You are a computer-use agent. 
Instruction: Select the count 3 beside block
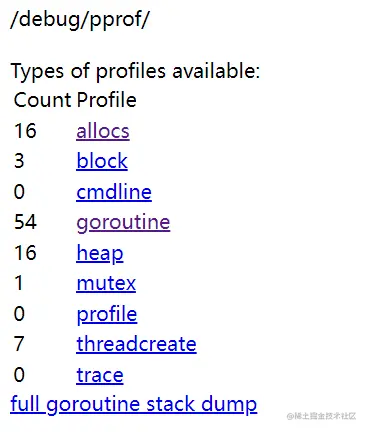[x=19, y=161]
